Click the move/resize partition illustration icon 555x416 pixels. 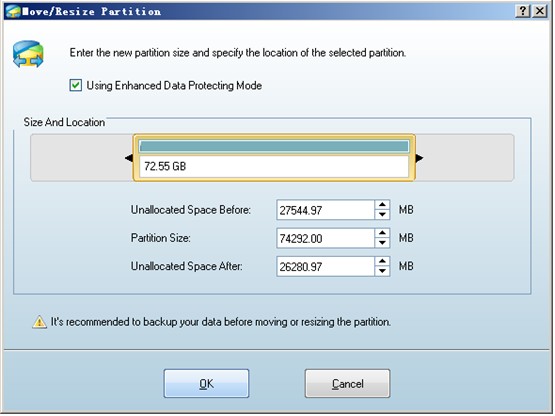[x=28, y=54]
